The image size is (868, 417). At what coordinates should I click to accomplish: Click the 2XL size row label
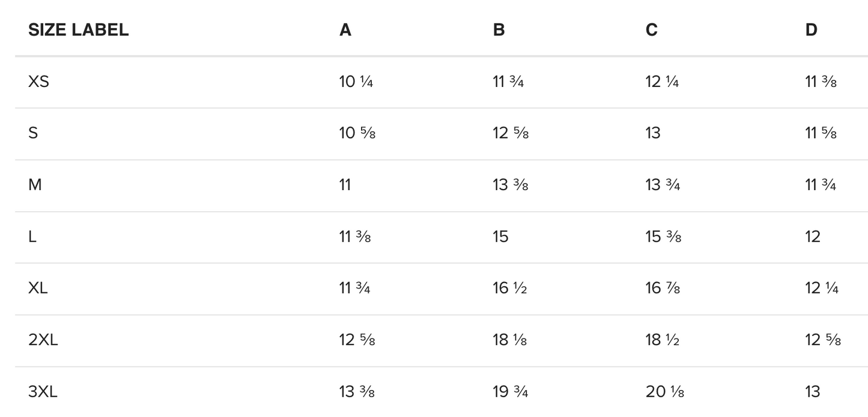point(43,340)
